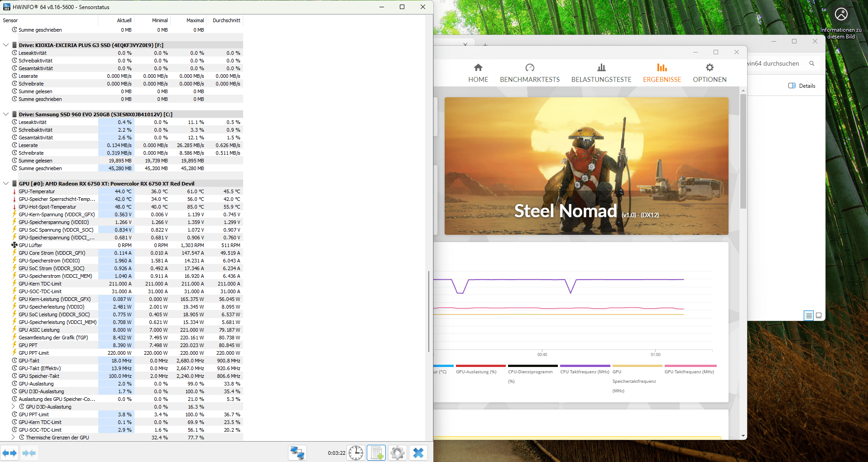
Task: Toggle the yellow GPU Speichertaktfrequenz legend line
Action: point(637,379)
